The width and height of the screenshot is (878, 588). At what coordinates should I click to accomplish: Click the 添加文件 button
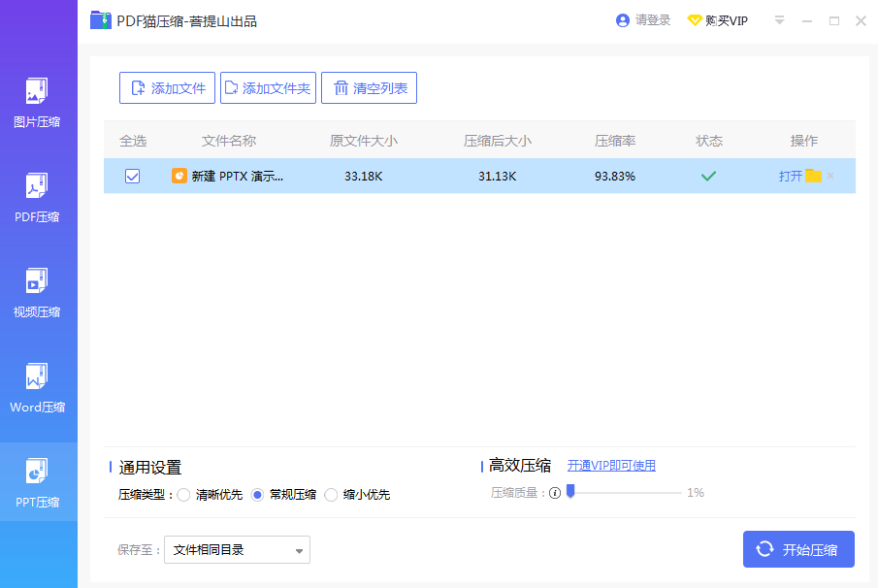click(x=167, y=88)
